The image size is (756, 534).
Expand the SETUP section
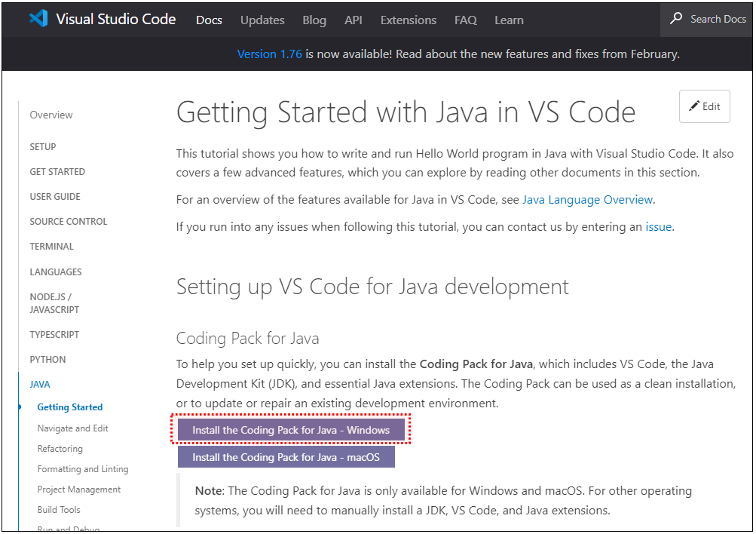[43, 146]
